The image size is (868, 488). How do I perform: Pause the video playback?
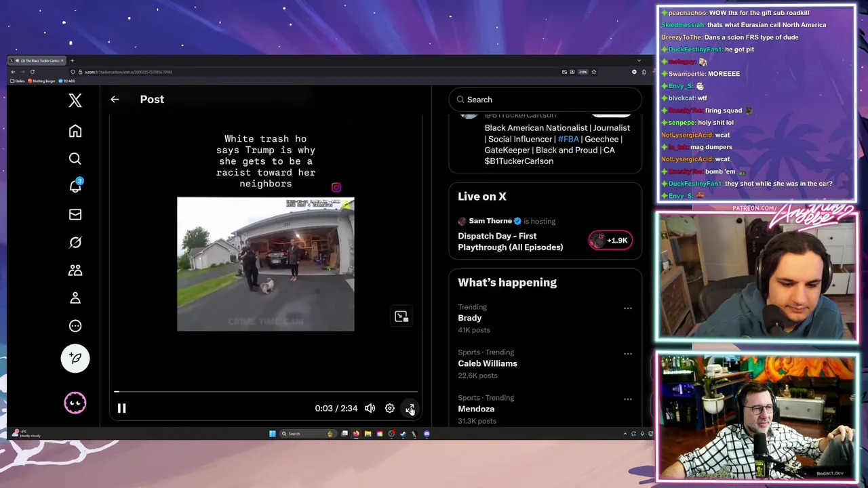coord(122,408)
